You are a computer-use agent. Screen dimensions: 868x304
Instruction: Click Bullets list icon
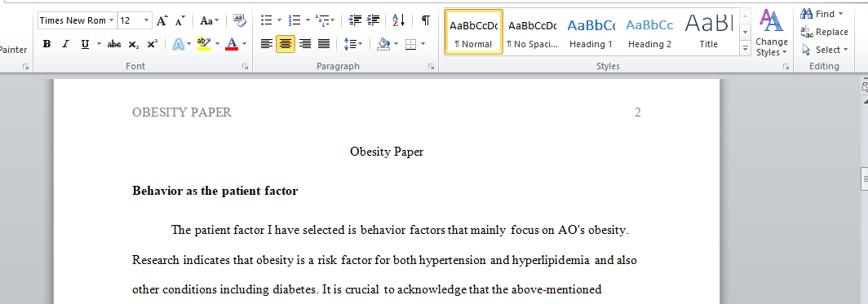coord(267,21)
